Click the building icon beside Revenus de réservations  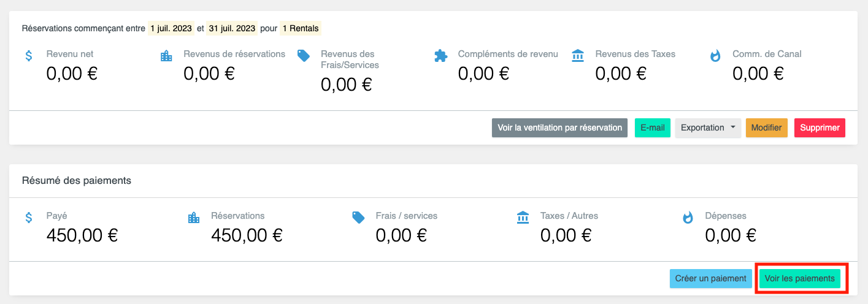pyautogui.click(x=166, y=56)
